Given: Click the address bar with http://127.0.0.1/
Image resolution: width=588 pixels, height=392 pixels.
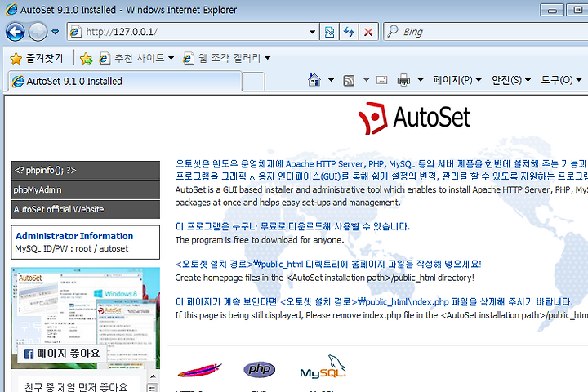Looking at the screenshot, I should (x=193, y=32).
